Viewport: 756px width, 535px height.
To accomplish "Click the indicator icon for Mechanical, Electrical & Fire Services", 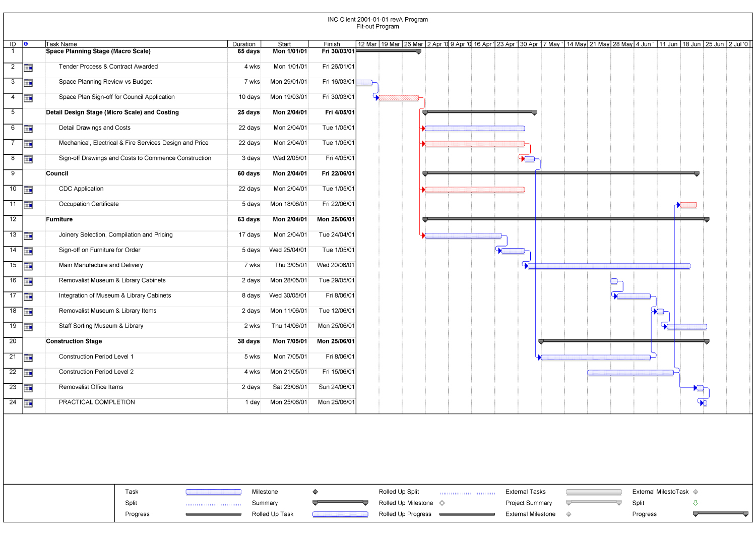I will tap(28, 144).
